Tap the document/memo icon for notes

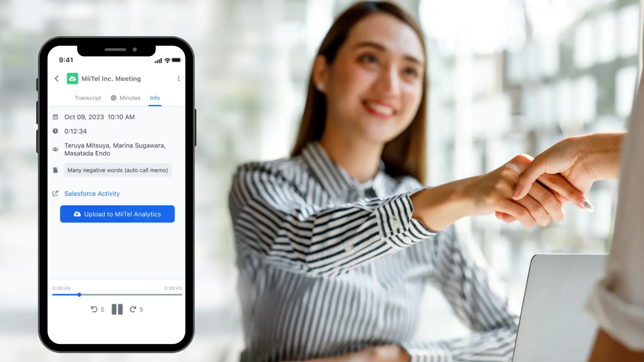(x=56, y=170)
